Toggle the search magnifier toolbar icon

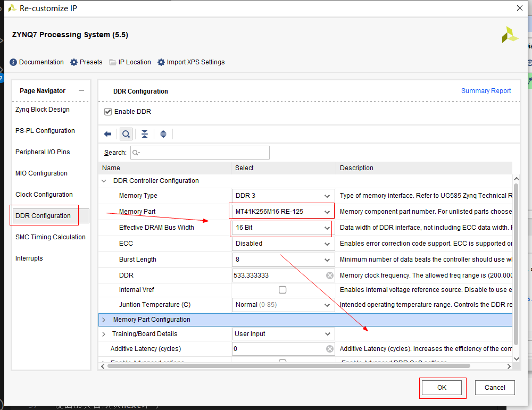tap(126, 134)
